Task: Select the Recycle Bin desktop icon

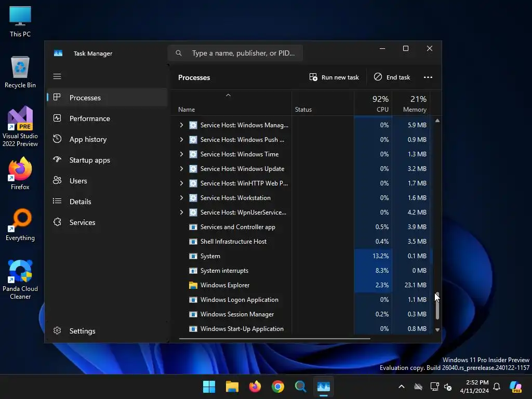Action: click(x=20, y=72)
